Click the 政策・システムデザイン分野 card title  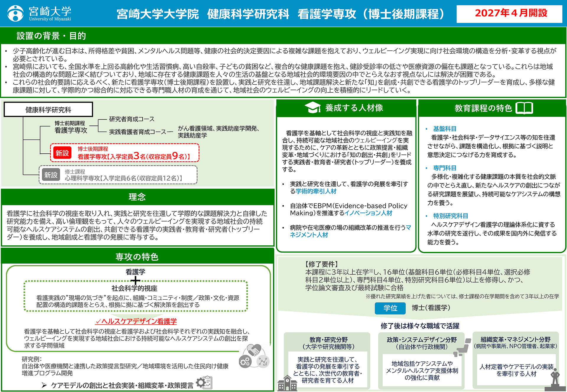422,339
